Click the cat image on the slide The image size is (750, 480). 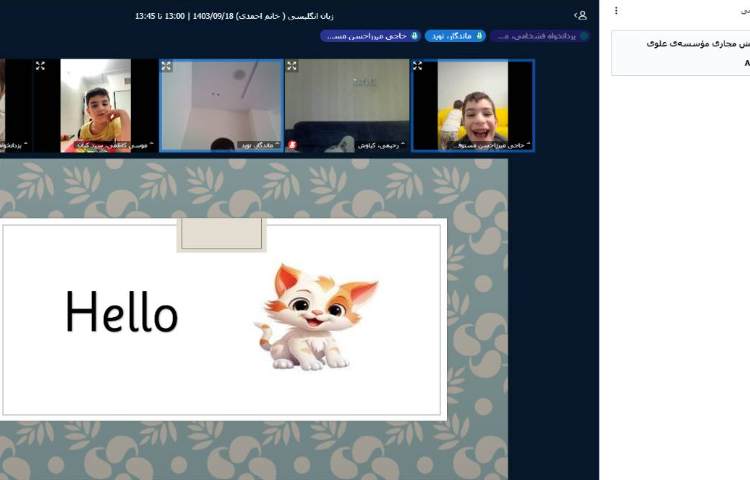[315, 316]
